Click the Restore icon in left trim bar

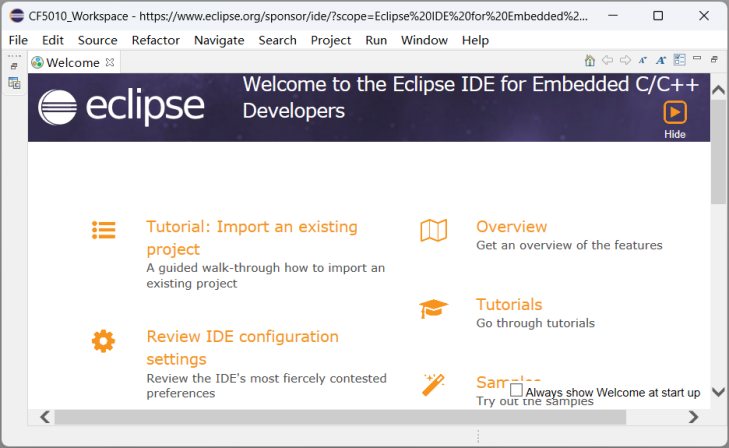(x=14, y=66)
